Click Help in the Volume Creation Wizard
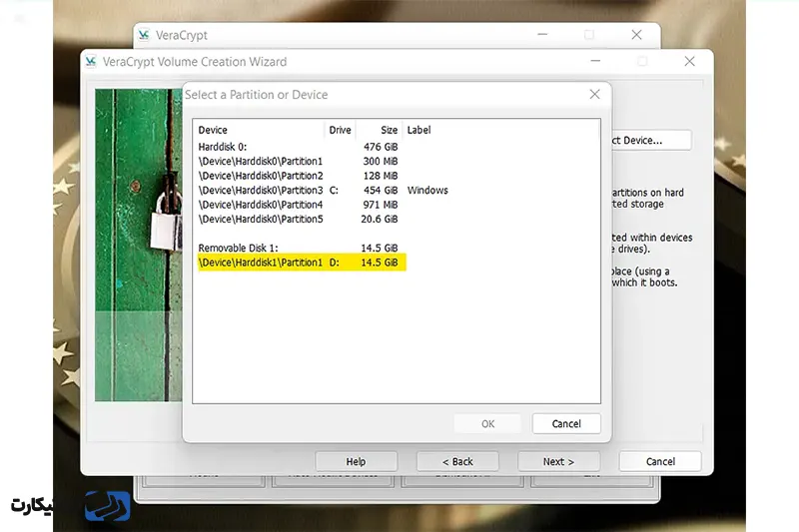The width and height of the screenshot is (799, 532). pos(356,462)
